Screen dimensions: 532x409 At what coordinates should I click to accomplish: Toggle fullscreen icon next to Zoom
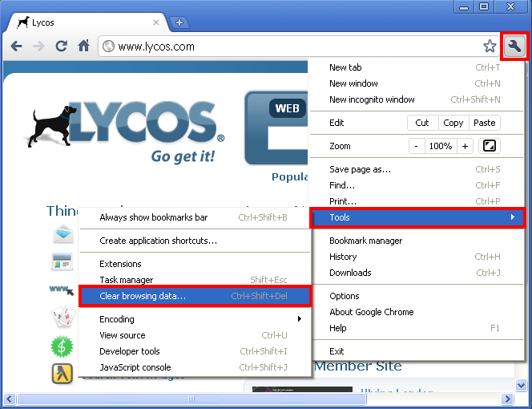click(x=490, y=146)
